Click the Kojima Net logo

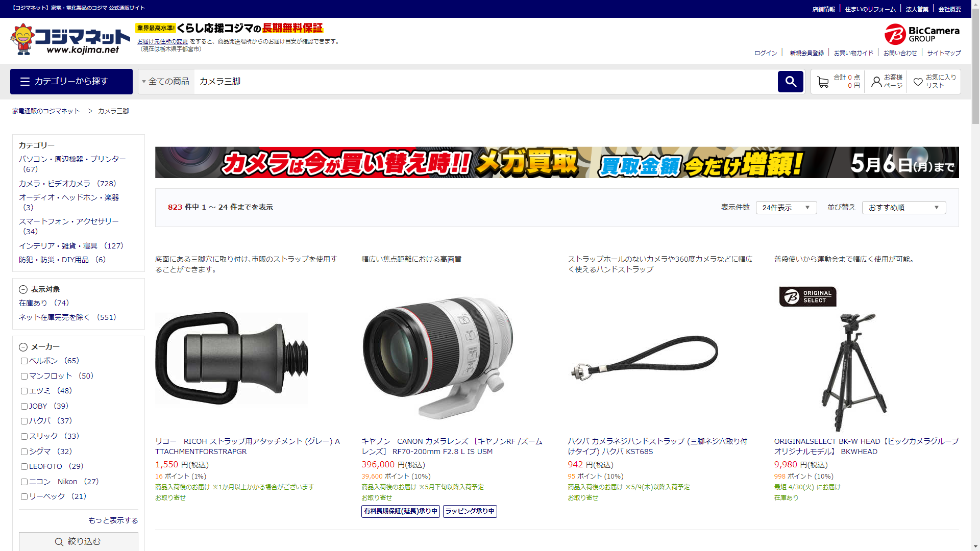tap(70, 39)
